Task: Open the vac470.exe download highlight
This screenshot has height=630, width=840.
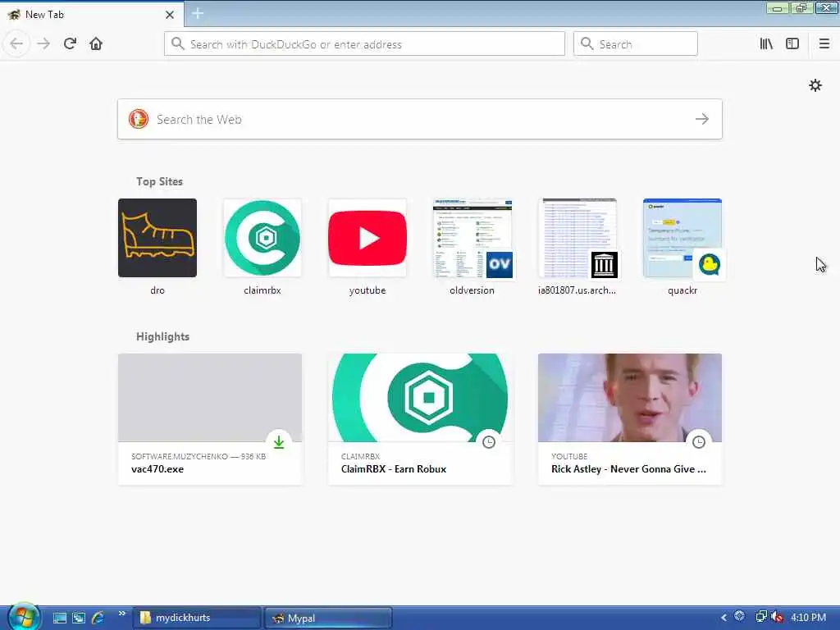Action: click(210, 419)
